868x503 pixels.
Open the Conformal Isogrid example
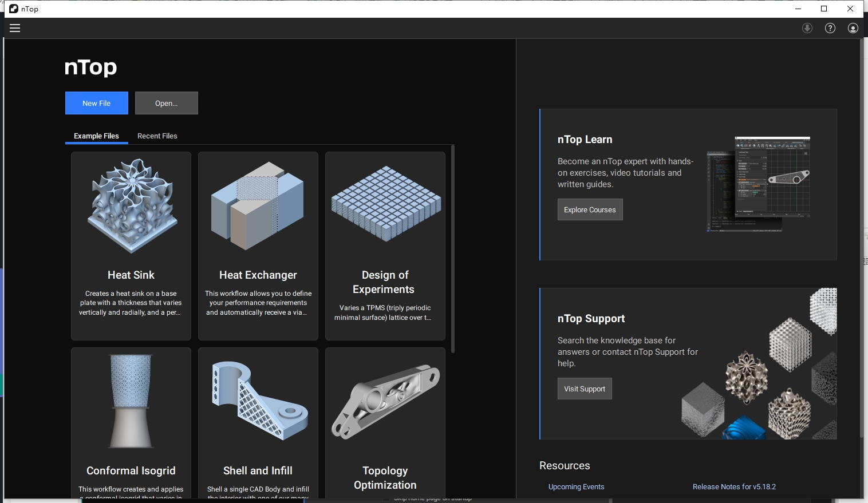coord(131,423)
